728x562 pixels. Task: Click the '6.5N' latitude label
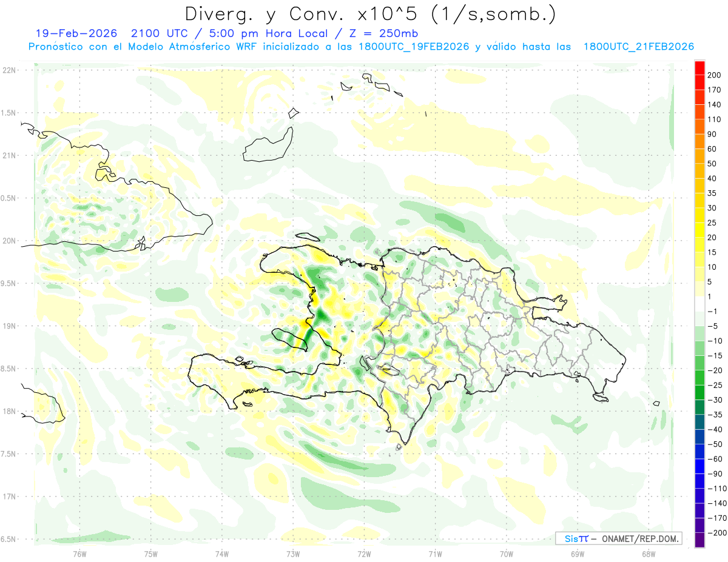pos(8,540)
